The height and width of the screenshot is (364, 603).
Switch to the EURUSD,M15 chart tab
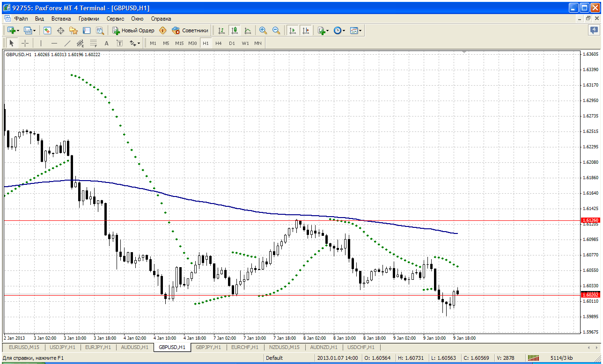pyautogui.click(x=24, y=347)
